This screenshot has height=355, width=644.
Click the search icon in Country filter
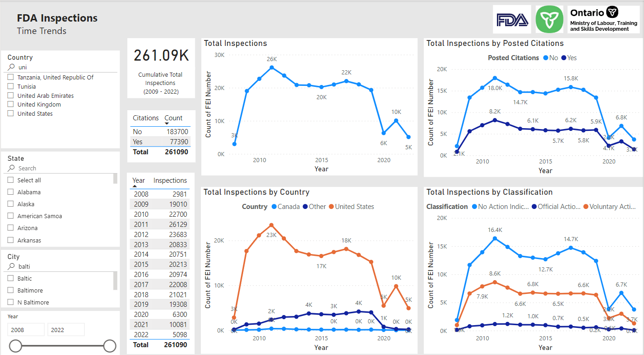[11, 67]
